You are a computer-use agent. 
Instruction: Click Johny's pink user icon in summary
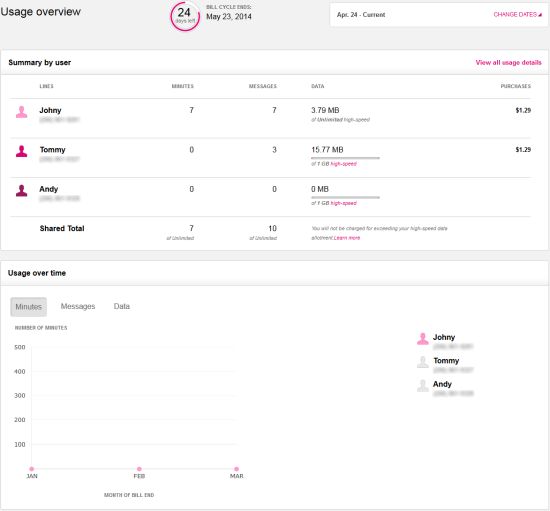click(x=21, y=112)
